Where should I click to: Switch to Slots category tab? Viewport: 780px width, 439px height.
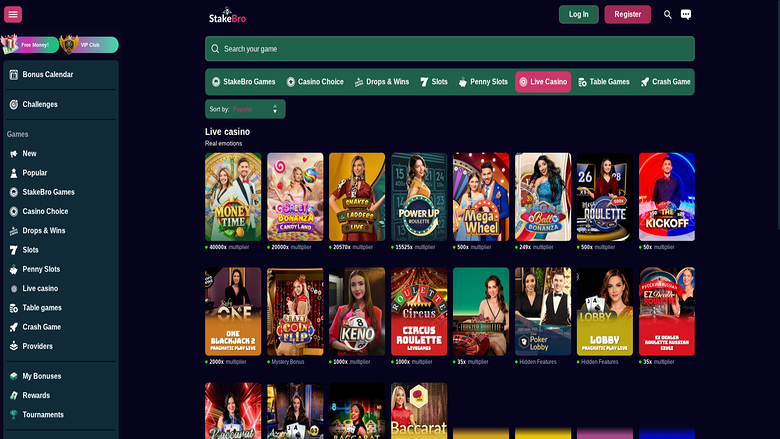click(434, 82)
